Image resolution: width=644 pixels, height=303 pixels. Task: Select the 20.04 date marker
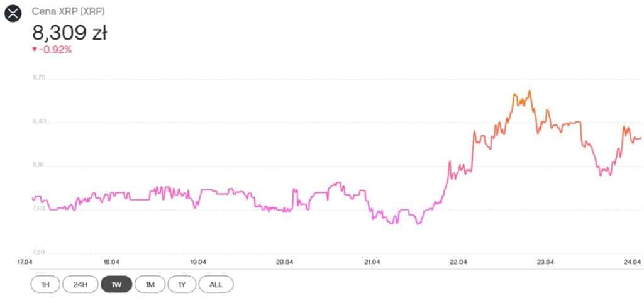(285, 262)
